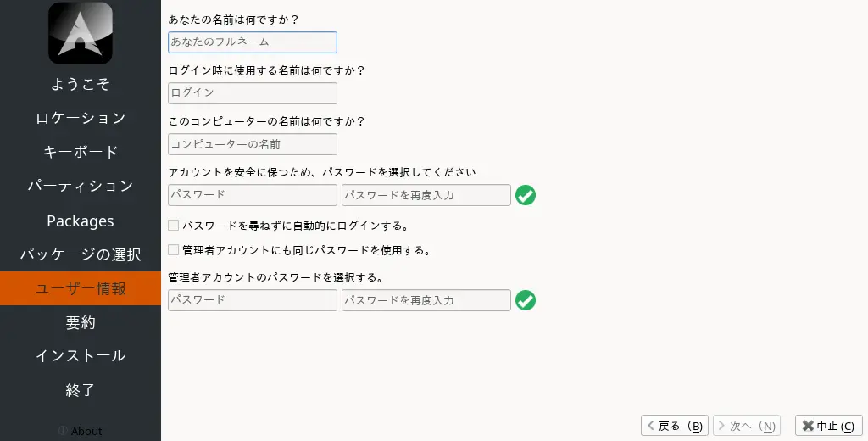Select the ようこそ step in sidebar

click(81, 84)
